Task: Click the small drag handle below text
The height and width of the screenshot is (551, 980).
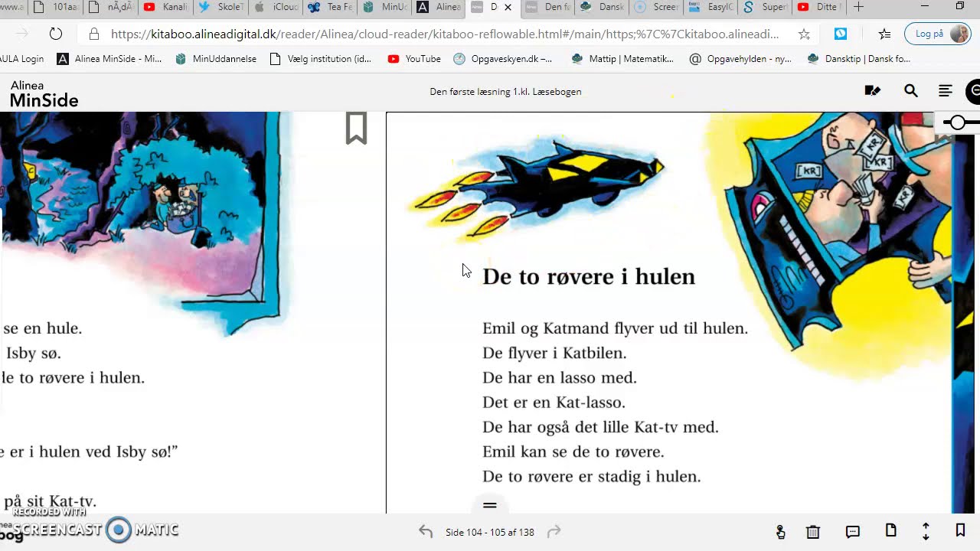Action: click(490, 505)
